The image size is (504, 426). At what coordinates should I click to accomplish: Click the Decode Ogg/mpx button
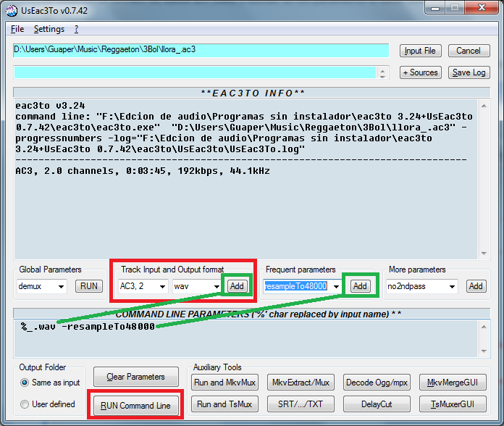[x=377, y=383]
